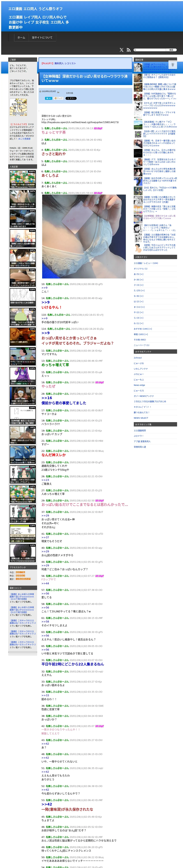
Task: Open the ガゾーNEWSアンテナ link
Action: tap(144, 396)
